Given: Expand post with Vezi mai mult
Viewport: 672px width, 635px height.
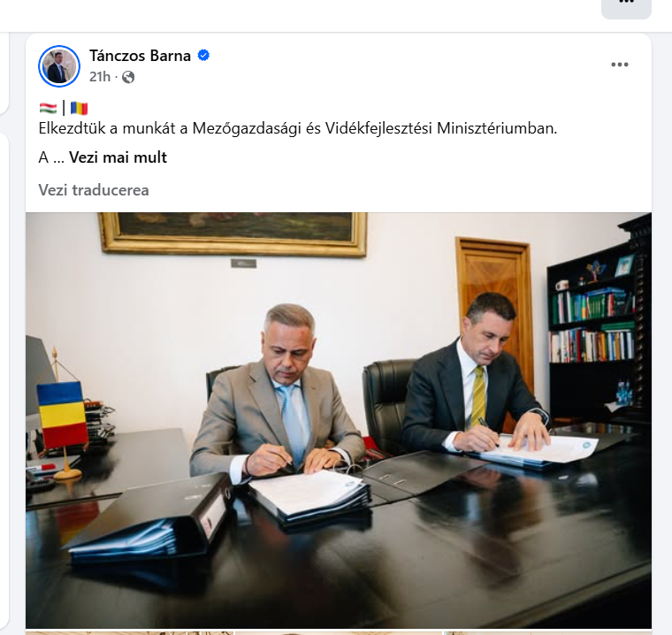Looking at the screenshot, I should 118,157.
